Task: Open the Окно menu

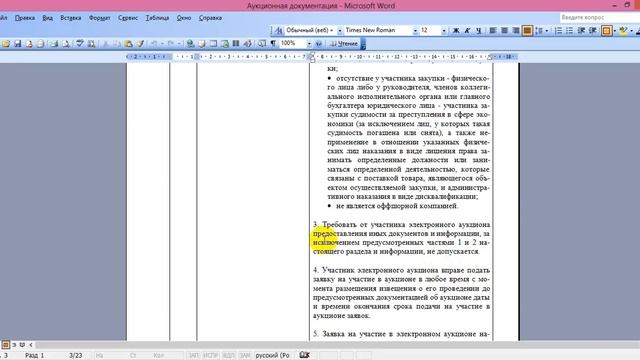Action: [184, 18]
